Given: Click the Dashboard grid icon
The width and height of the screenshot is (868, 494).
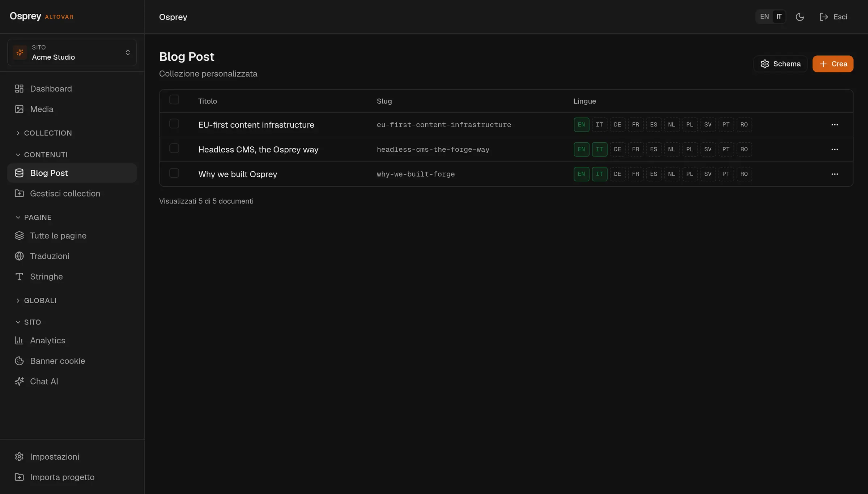Looking at the screenshot, I should tap(19, 89).
